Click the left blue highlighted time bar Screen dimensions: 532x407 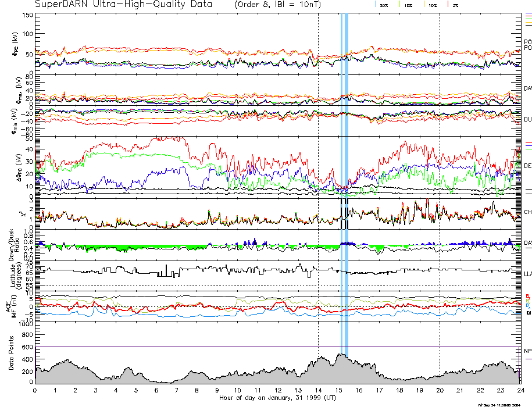(341, 174)
